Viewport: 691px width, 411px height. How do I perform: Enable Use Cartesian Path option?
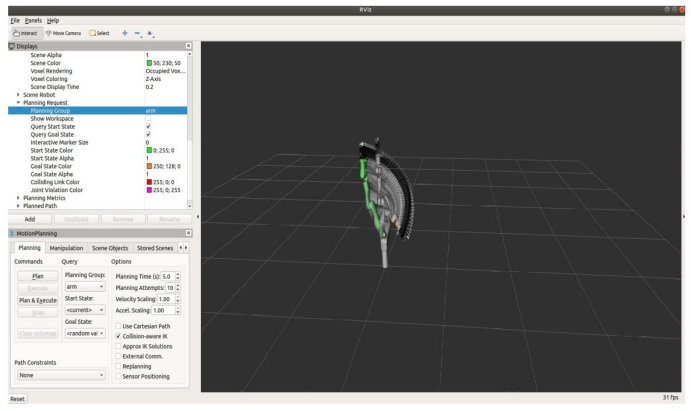[x=120, y=326]
